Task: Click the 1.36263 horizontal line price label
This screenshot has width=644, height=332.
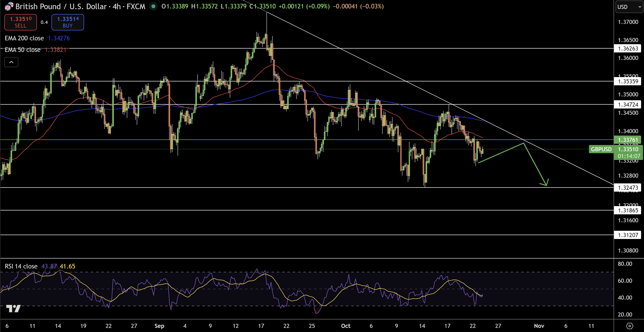Action: coord(628,48)
